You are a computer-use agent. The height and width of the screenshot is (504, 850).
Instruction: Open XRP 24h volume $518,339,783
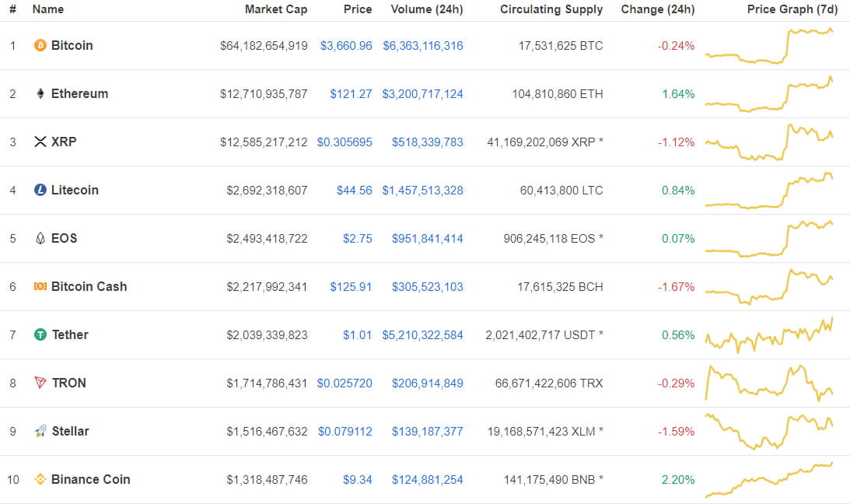point(428,142)
